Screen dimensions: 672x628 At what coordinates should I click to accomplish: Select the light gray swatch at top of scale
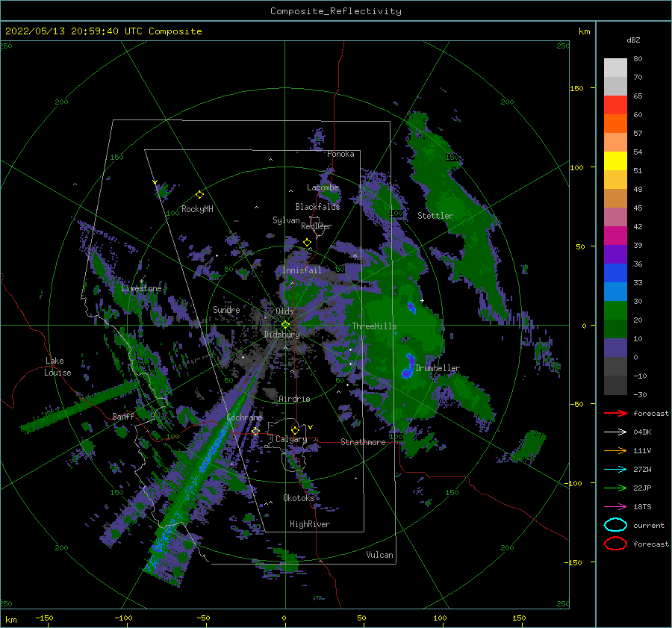click(x=615, y=67)
